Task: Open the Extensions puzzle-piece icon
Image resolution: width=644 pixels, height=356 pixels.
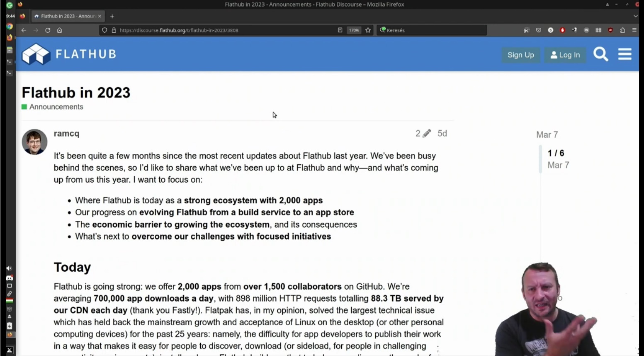Action: 622,30
